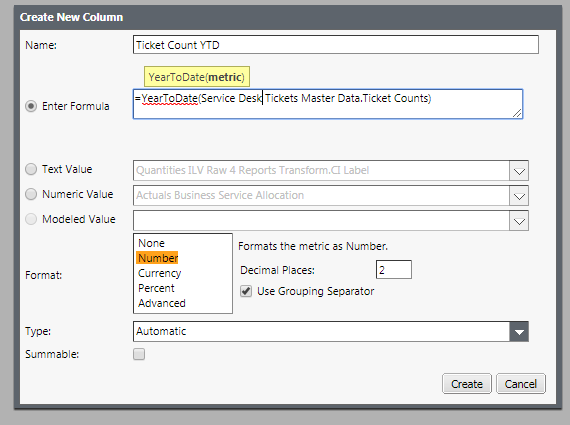Expand the Numeric Value dropdown arrow
Image resolution: width=570 pixels, height=425 pixels.
tap(519, 196)
